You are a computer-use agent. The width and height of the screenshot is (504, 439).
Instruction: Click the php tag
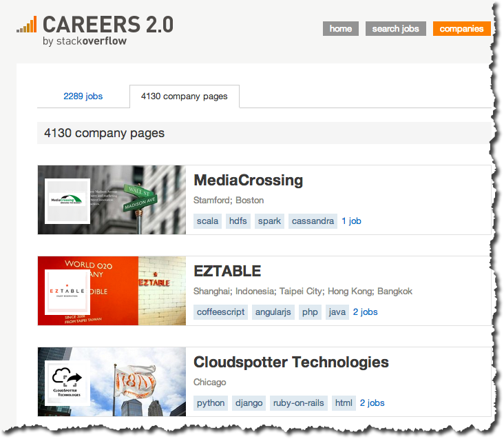pos(310,312)
